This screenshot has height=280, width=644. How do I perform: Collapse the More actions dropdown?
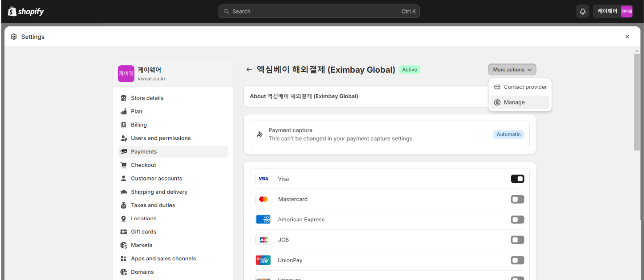512,70
